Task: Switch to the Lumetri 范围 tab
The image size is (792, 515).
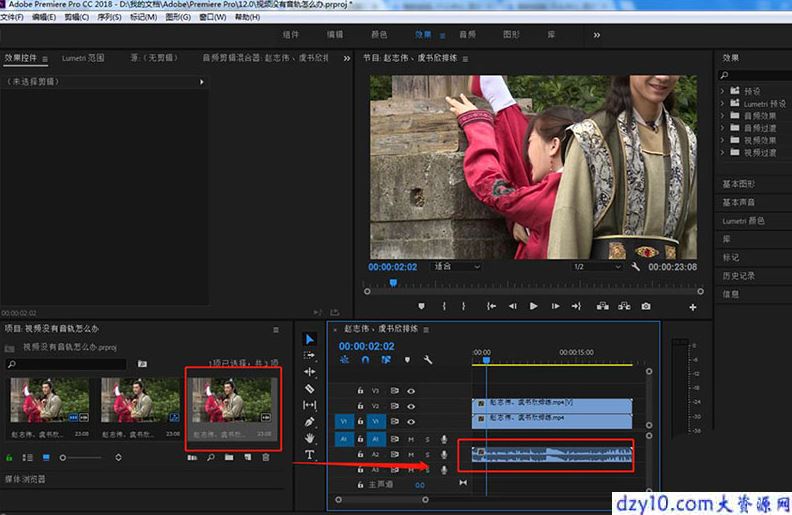Action: click(83, 58)
